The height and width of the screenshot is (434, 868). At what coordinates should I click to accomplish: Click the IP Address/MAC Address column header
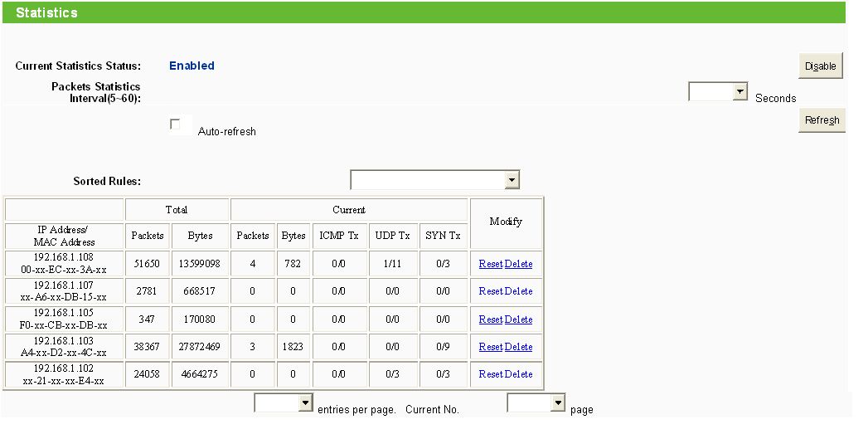(65, 236)
